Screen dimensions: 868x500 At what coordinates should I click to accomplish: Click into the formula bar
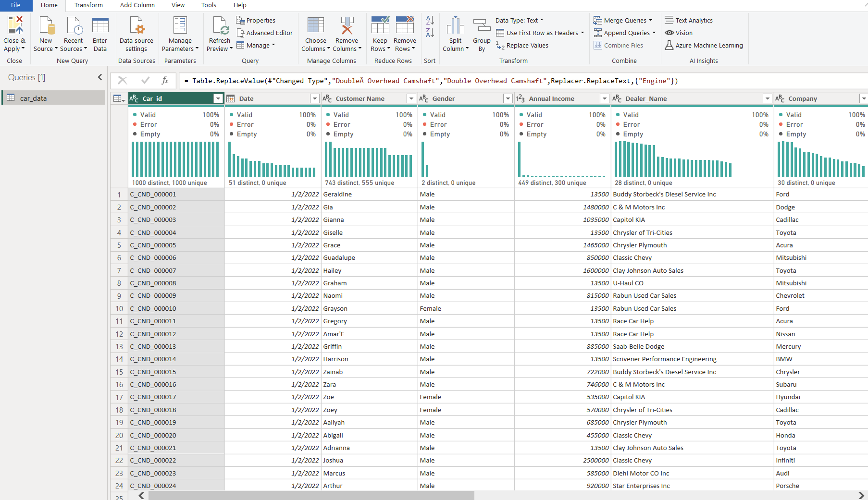click(523, 81)
